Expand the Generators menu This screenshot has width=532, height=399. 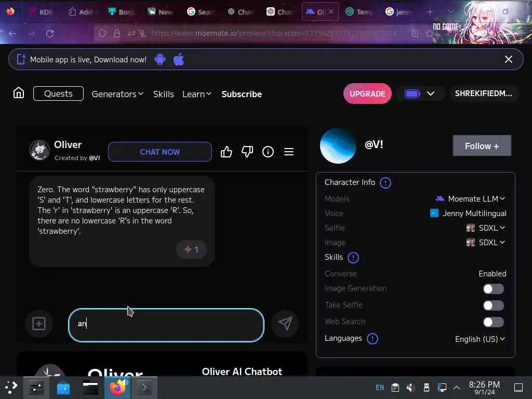click(x=117, y=94)
